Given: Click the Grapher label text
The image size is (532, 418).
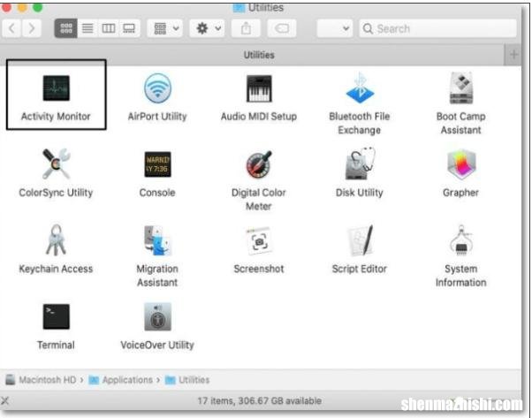Looking at the screenshot, I should coord(460,193).
